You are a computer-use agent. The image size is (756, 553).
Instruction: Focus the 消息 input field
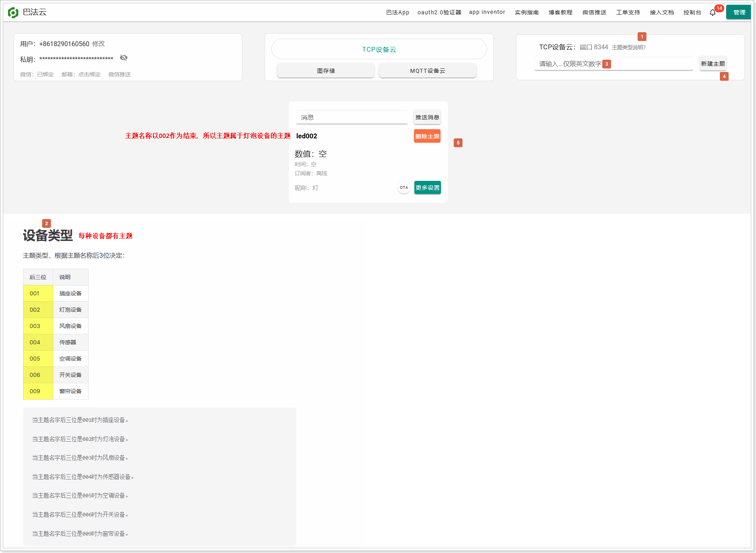(352, 117)
